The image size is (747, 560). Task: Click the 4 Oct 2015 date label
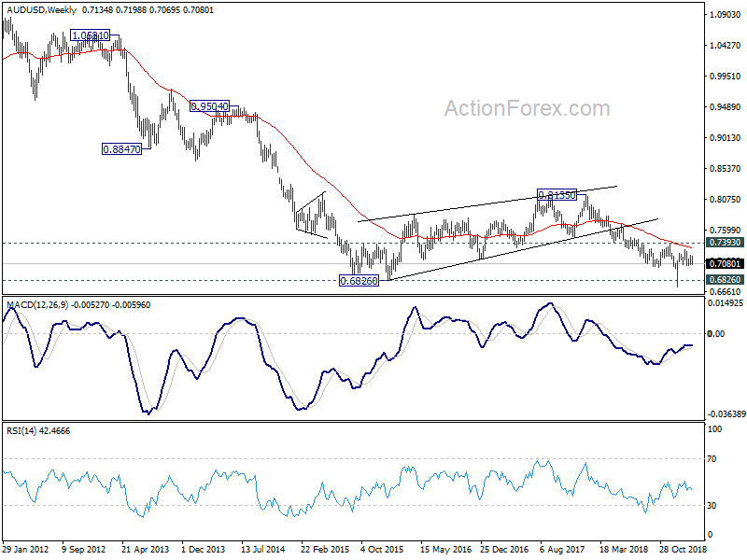pyautogui.click(x=383, y=550)
